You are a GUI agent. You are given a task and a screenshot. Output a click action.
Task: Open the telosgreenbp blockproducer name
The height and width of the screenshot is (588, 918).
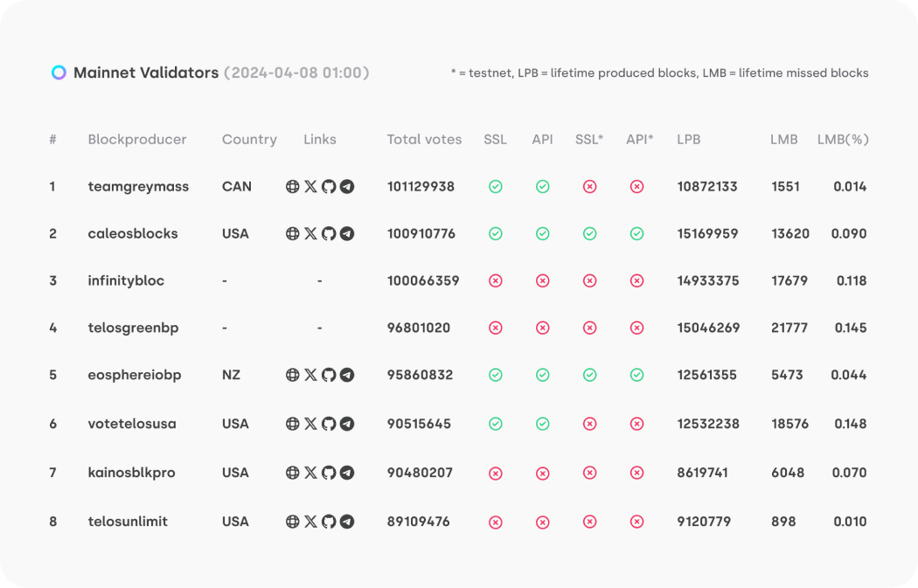pos(133,328)
